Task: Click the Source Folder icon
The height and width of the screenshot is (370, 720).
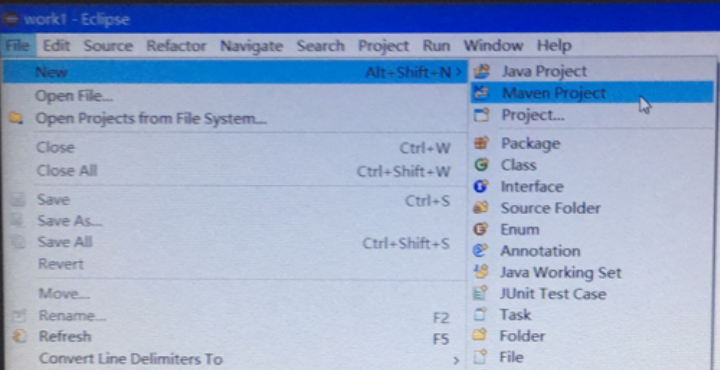Action: pyautogui.click(x=480, y=208)
